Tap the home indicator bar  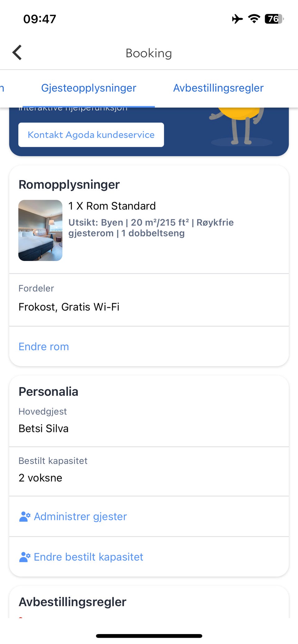[x=149, y=636]
